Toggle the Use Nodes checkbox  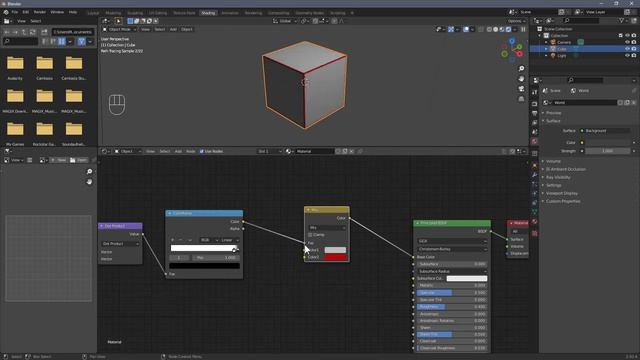tap(202, 151)
